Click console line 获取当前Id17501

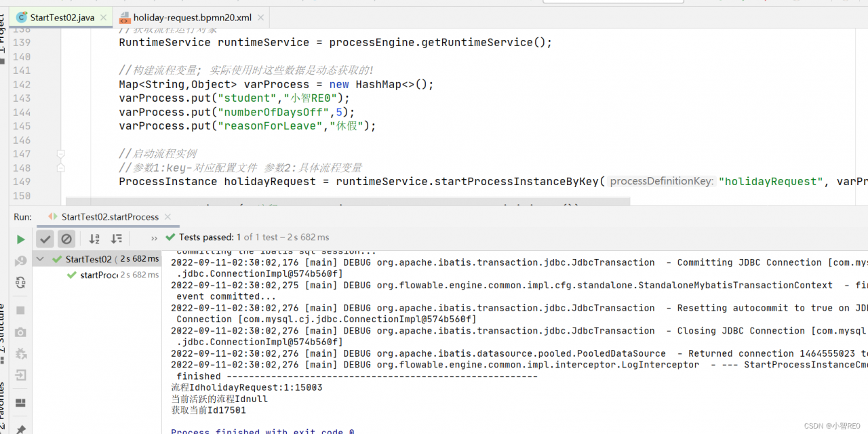pos(209,410)
